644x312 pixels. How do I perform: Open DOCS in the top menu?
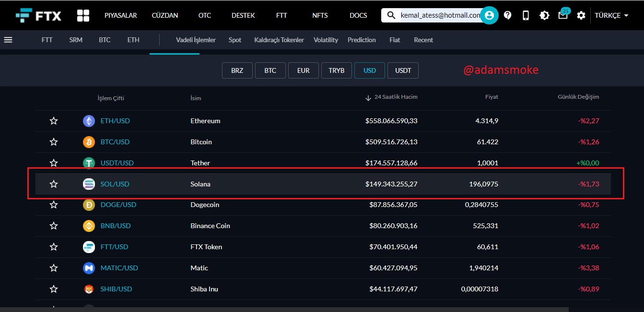click(x=358, y=15)
